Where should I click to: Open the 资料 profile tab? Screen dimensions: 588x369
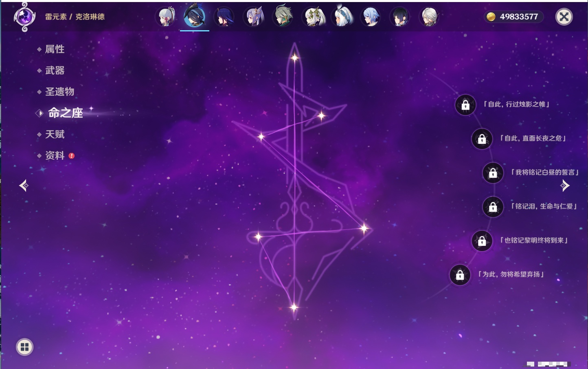click(x=55, y=155)
